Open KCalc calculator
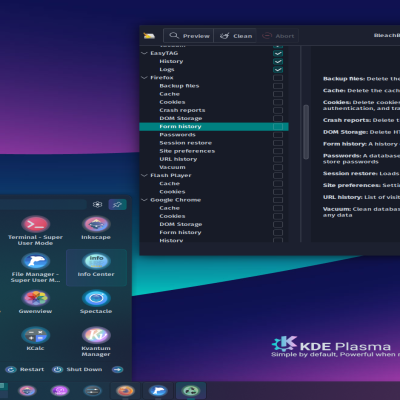This screenshot has height=400, width=400. click(35, 335)
